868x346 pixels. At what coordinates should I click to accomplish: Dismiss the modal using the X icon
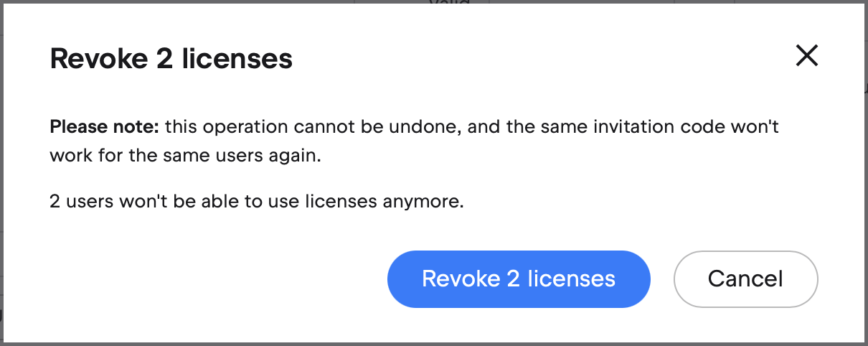point(807,56)
